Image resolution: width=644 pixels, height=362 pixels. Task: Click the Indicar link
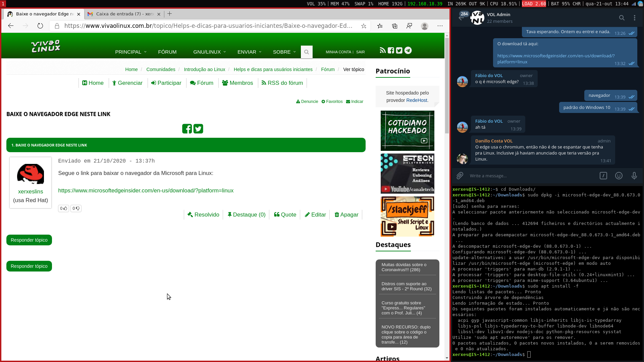click(355, 102)
